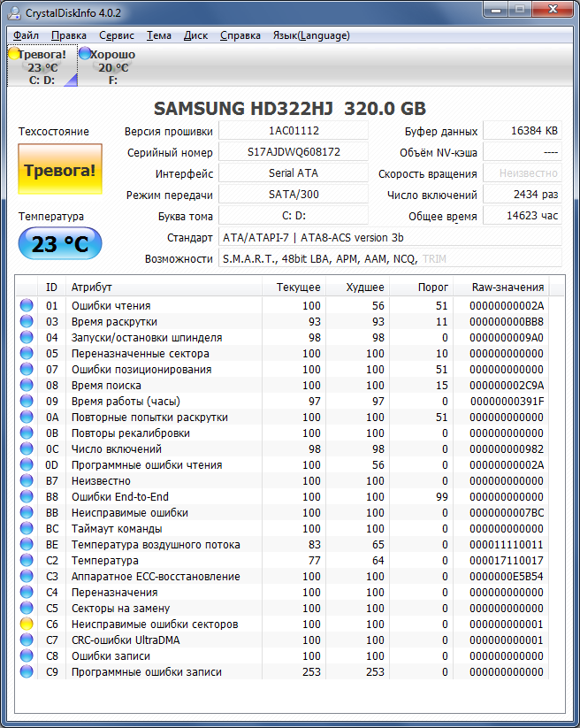Screen dimensions: 580x728
Task: Click the ATA/ATAPI-7 standard field
Action: click(x=390, y=237)
